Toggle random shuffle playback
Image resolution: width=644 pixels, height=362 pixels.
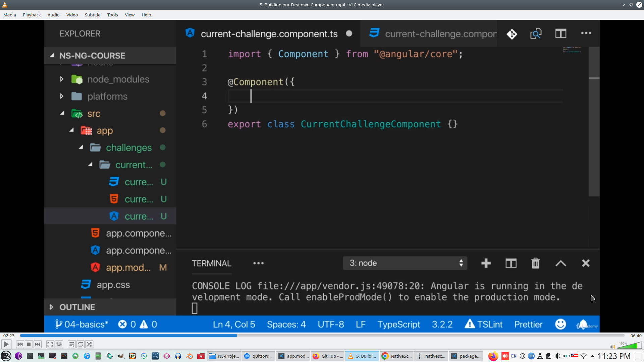[x=89, y=344]
